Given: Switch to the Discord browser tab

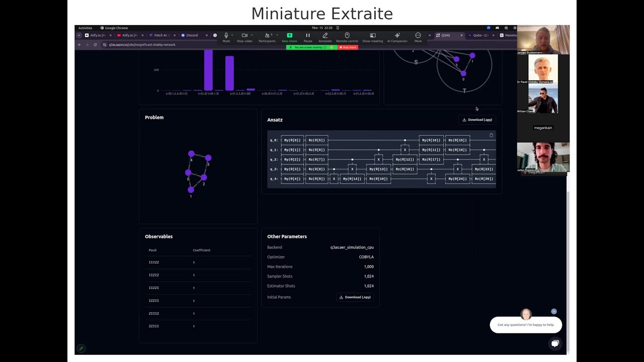Looking at the screenshot, I should (192, 35).
